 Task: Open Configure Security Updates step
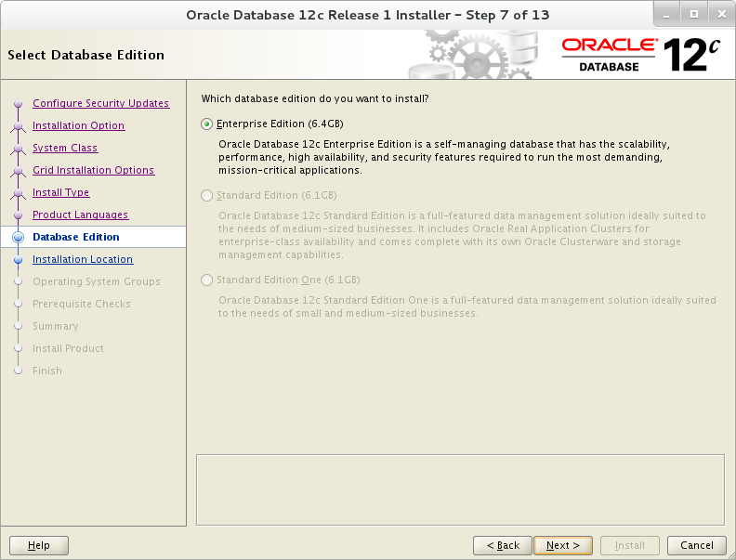[101, 103]
